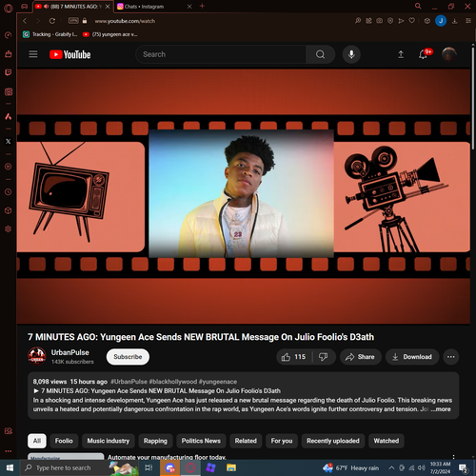The width and height of the screenshot is (476, 476).
Task: Toggle the VPN badge in address bar
Action: pos(73,21)
